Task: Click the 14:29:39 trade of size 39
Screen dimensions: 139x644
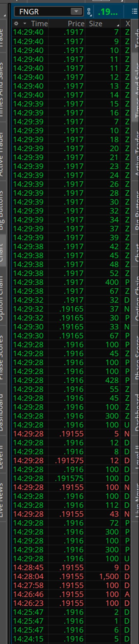Action: tap(71, 237)
